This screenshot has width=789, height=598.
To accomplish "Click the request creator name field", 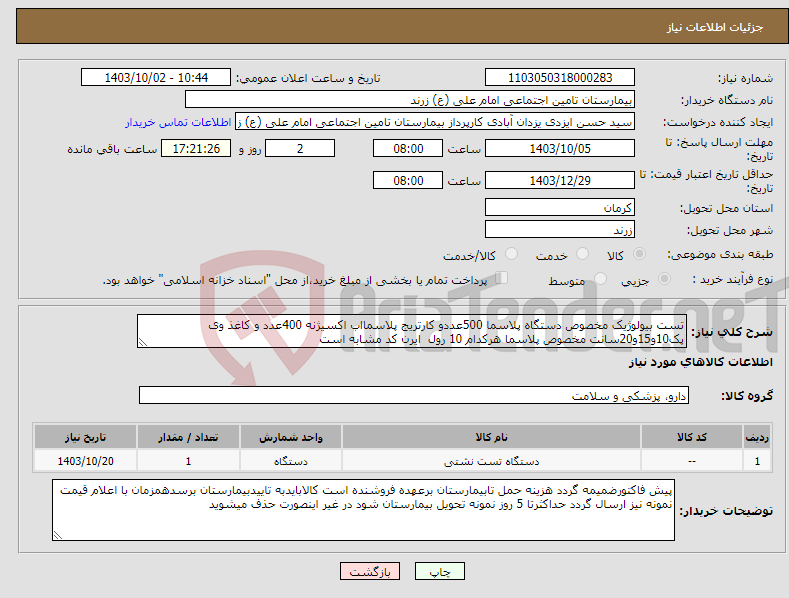I will pos(435,122).
